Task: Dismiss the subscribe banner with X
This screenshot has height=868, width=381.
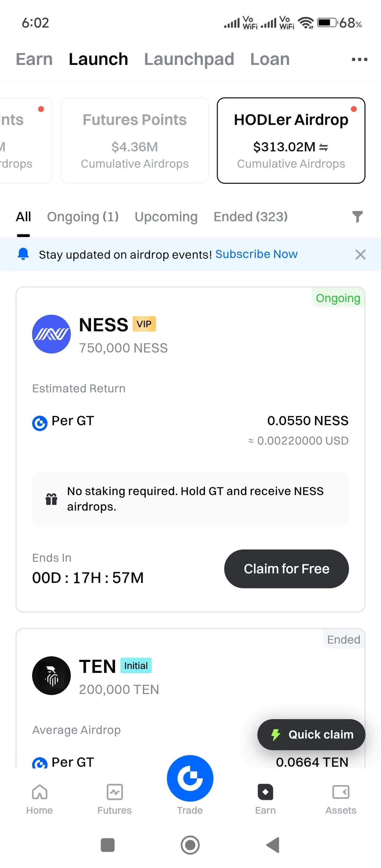Action: tap(360, 254)
